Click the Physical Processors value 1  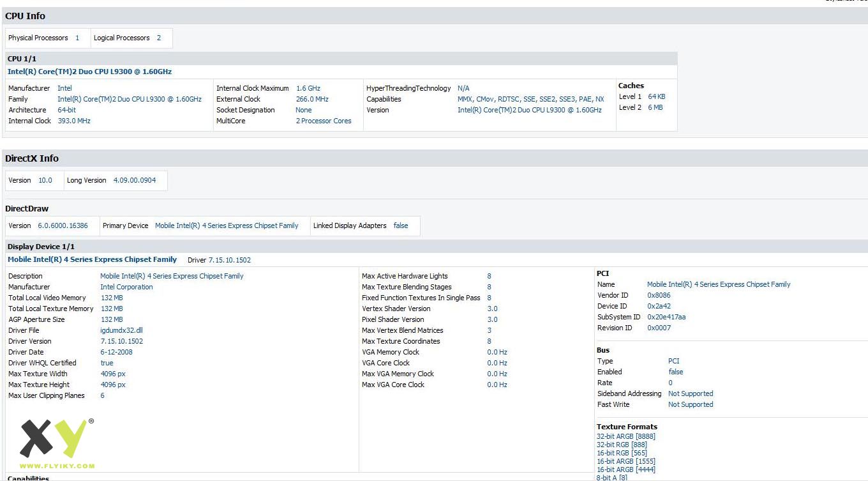point(77,38)
